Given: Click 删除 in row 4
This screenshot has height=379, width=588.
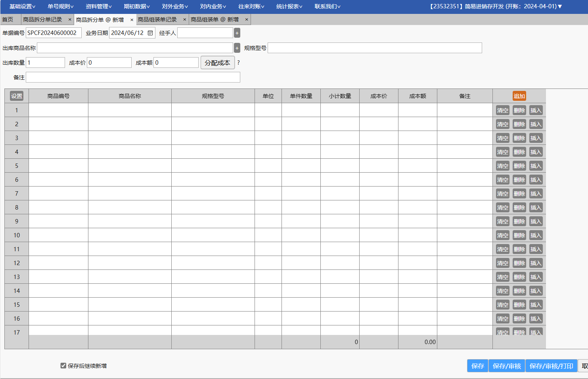Looking at the screenshot, I should 519,152.
